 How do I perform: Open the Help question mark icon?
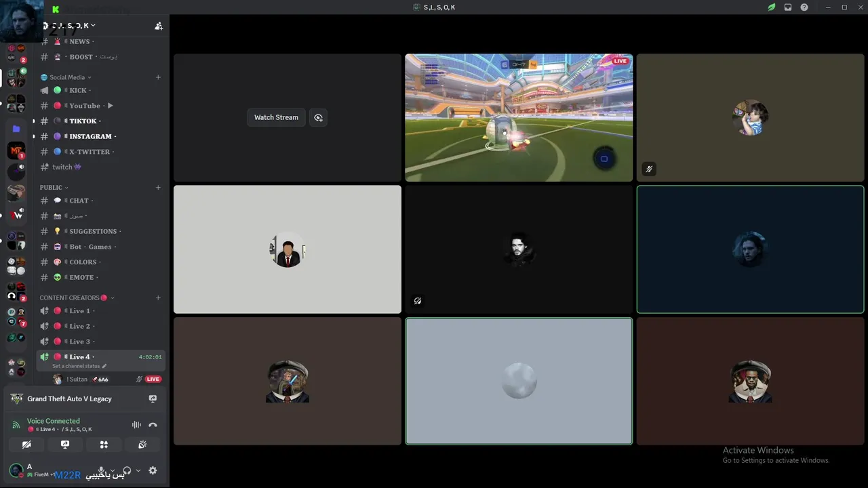pyautogui.click(x=804, y=7)
